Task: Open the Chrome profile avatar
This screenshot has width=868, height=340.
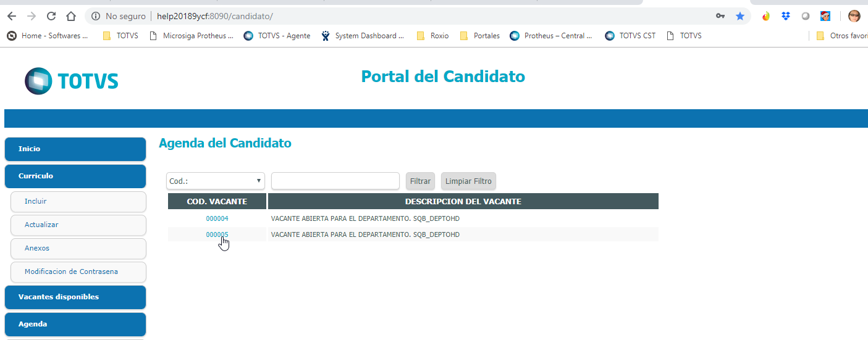Action: tap(854, 16)
